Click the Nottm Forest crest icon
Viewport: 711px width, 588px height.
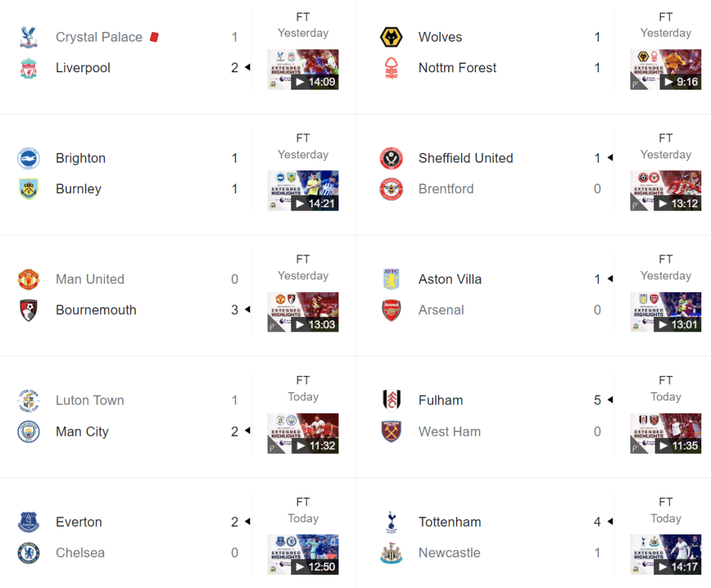(391, 68)
